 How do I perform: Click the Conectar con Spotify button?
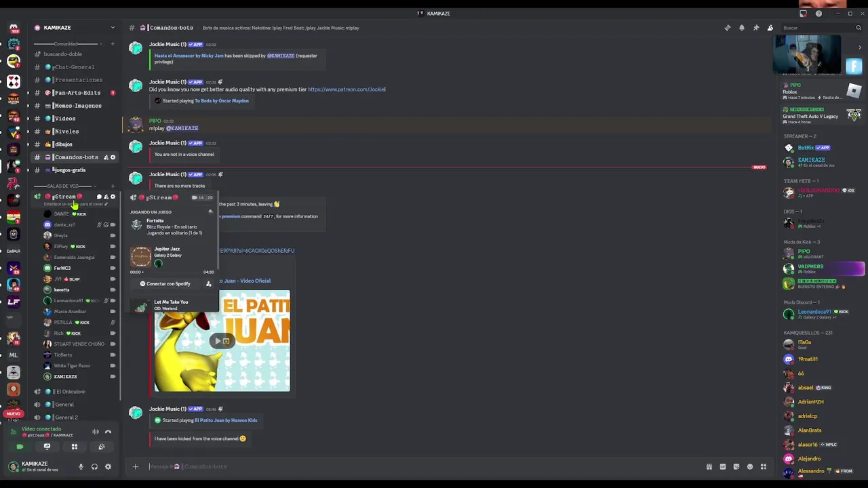[x=165, y=284]
